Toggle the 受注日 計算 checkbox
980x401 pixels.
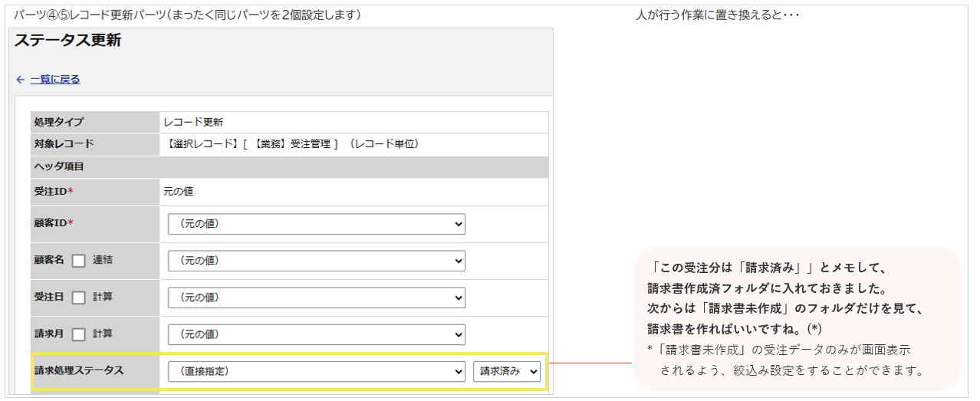78,297
